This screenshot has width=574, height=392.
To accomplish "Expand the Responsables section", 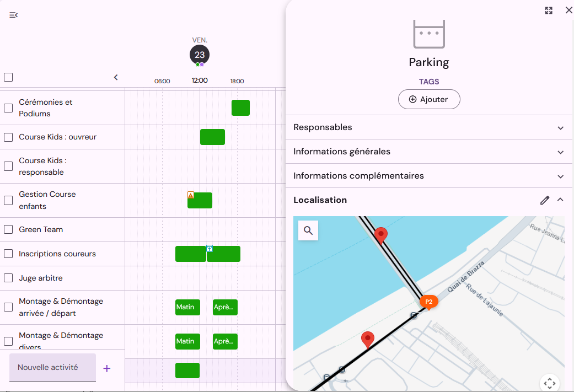I will [x=428, y=127].
